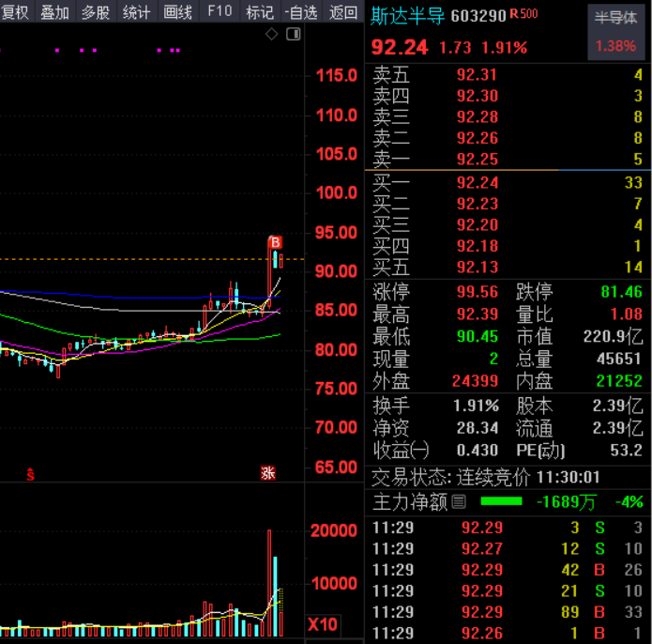Click the tallest red volume bar
The image size is (652, 644).
269,583
